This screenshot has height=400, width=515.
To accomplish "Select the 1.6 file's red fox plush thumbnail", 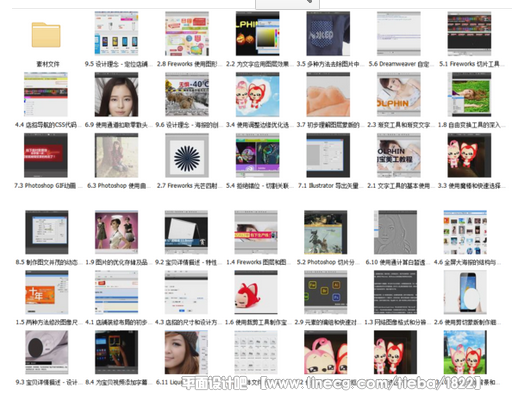I will tap(256, 292).
